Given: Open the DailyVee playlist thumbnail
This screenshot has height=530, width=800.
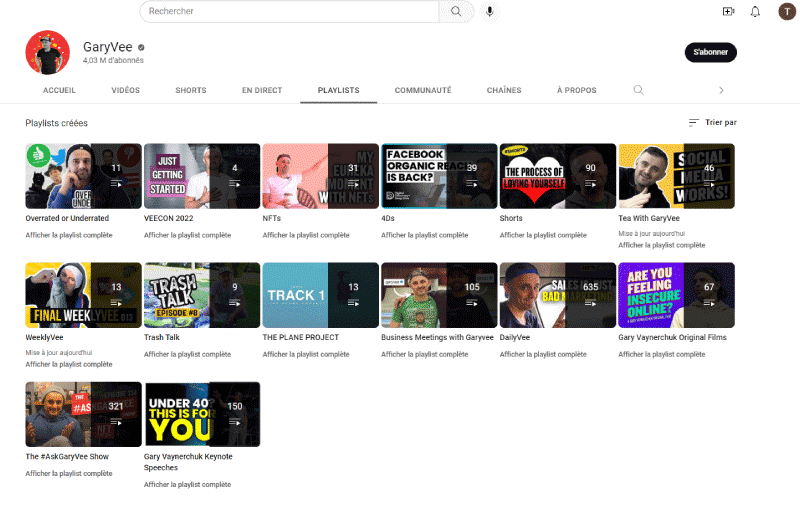Looking at the screenshot, I should click(558, 295).
